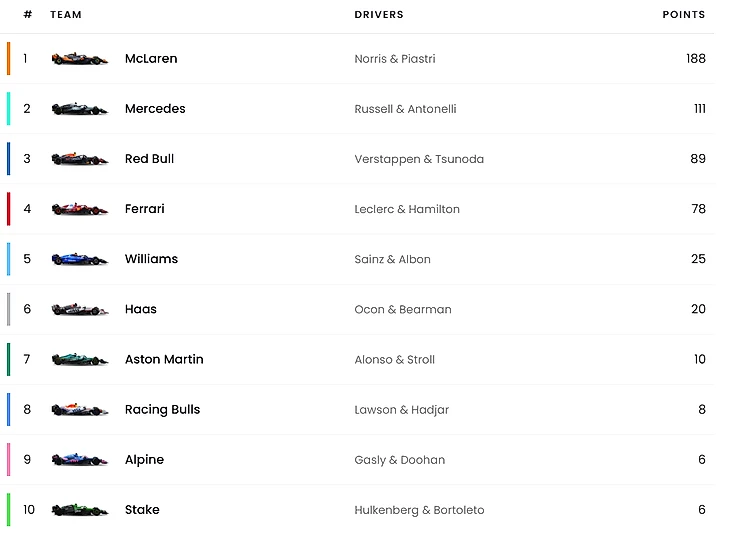Select the Alpine car icon
Screen dimensions: 730x534
(x=80, y=460)
